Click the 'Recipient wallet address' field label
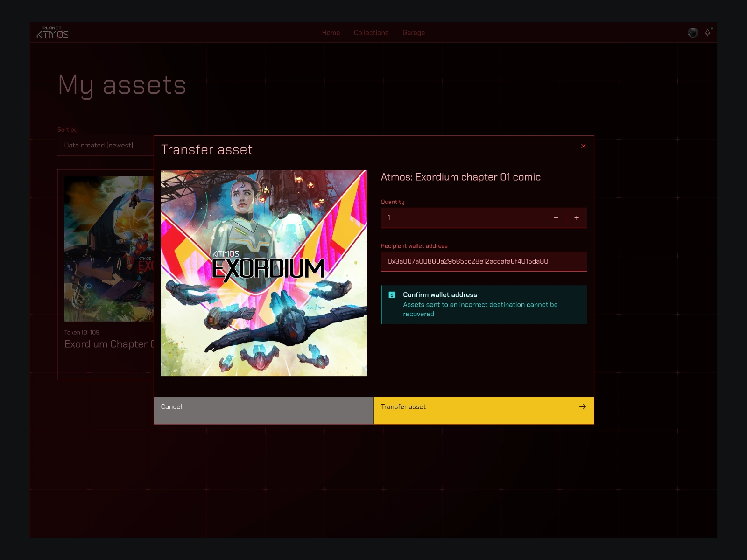 [x=414, y=246]
